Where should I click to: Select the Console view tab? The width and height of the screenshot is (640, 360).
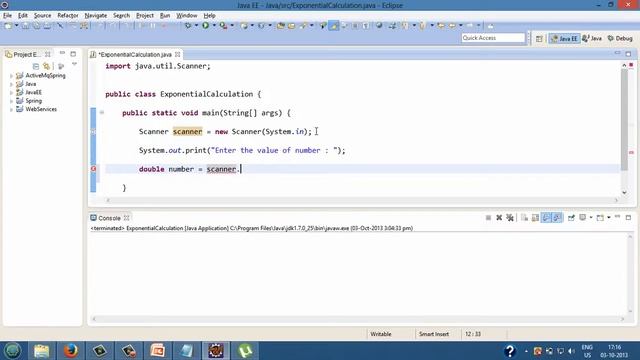click(x=109, y=218)
